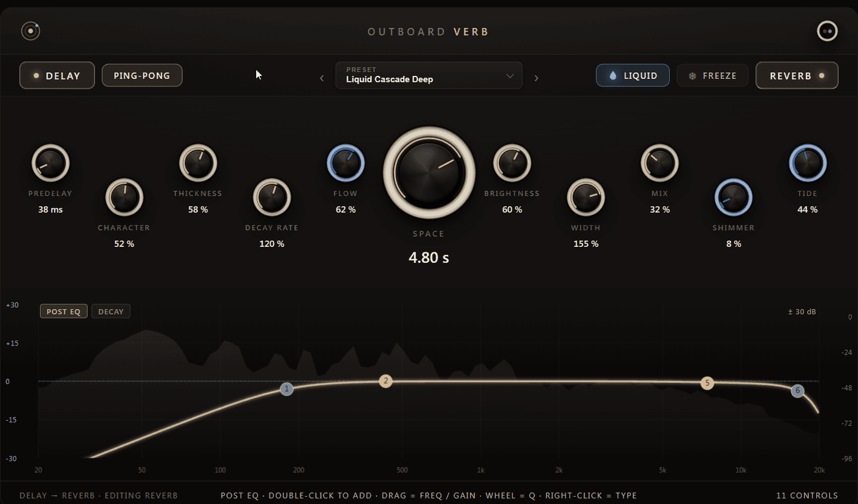The image size is (858, 504).
Task: Click the Reverb section button
Action: click(x=797, y=75)
